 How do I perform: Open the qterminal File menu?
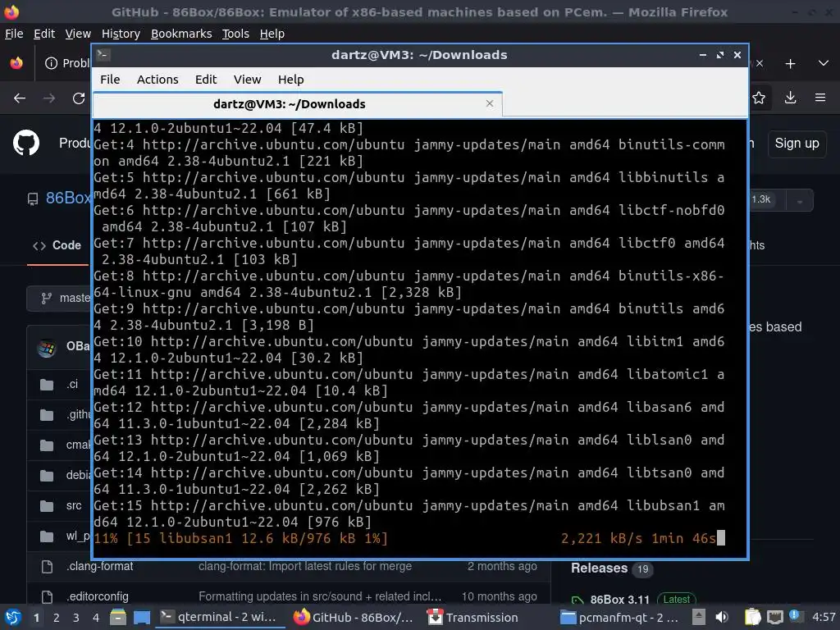[110, 80]
